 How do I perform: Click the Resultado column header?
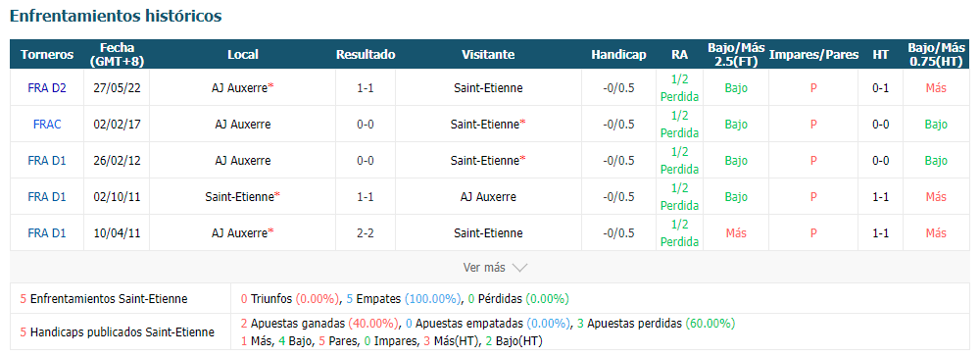(366, 55)
